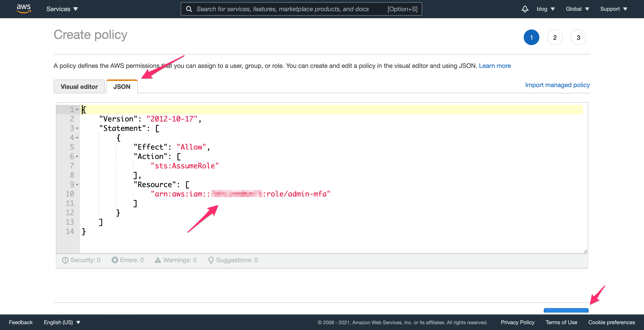
Task: Click the Warnings: 0 status entry
Action: pyautogui.click(x=176, y=260)
